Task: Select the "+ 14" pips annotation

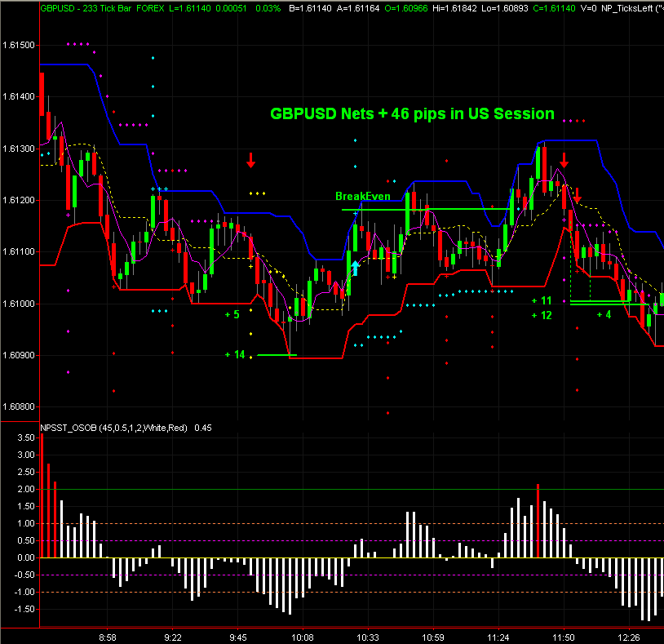Action: [235, 354]
